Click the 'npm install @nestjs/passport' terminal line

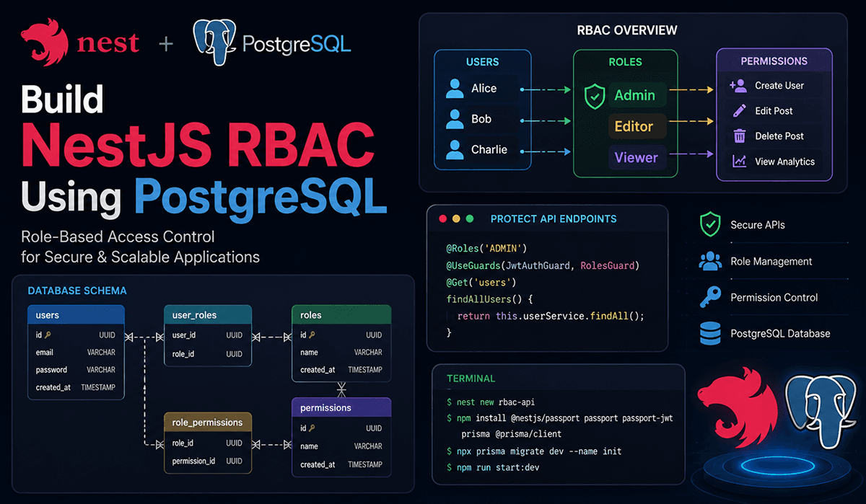click(560, 418)
